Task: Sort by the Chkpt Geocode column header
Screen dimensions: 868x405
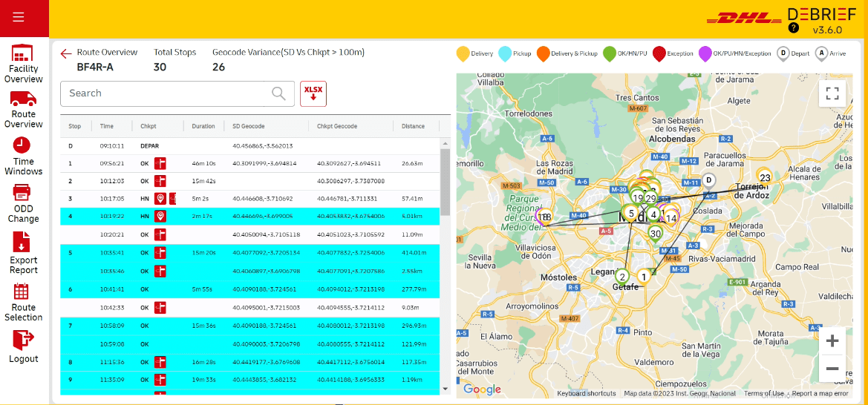Action: pos(336,126)
